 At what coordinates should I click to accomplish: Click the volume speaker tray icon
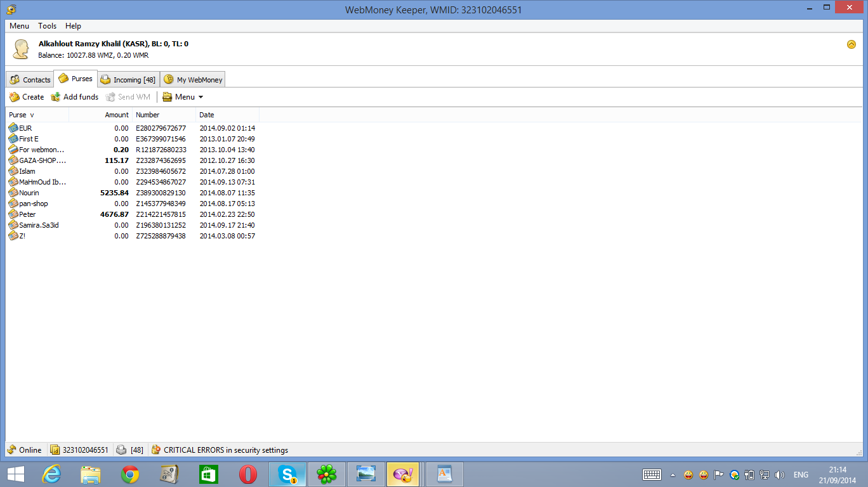point(780,474)
